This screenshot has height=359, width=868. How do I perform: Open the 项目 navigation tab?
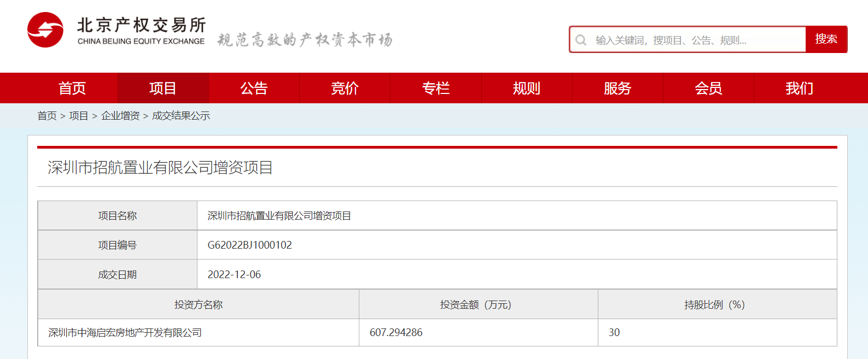click(163, 88)
